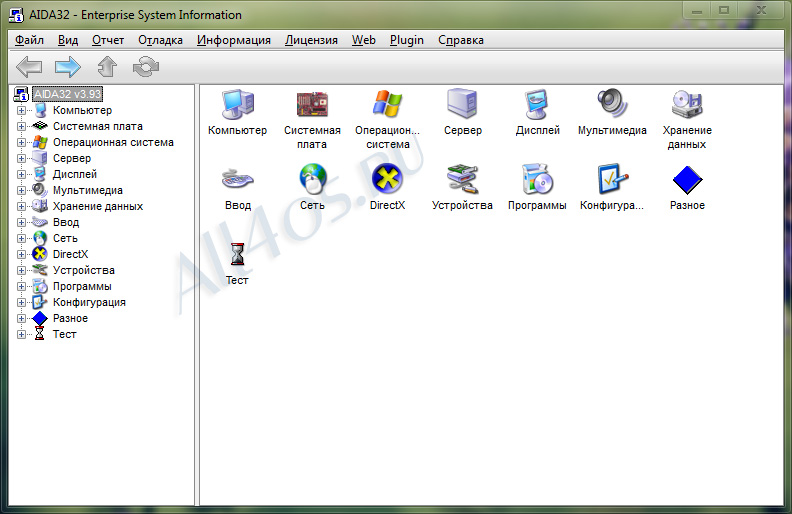The image size is (792, 514).
Task: Expand the Сеть tree node
Action: click(21, 238)
